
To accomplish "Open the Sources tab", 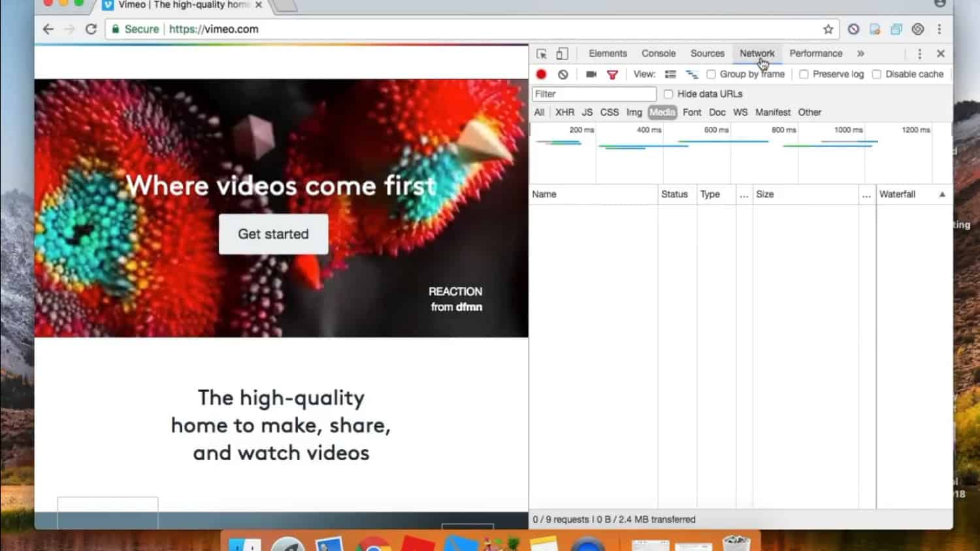I will (708, 54).
